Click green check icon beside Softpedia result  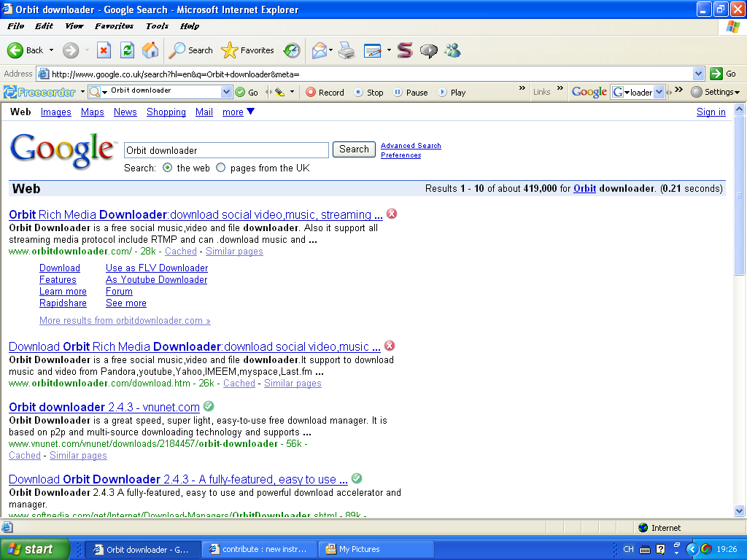356,478
